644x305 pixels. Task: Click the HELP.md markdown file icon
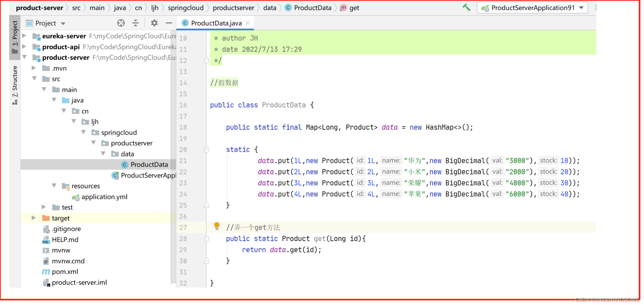tap(46, 240)
